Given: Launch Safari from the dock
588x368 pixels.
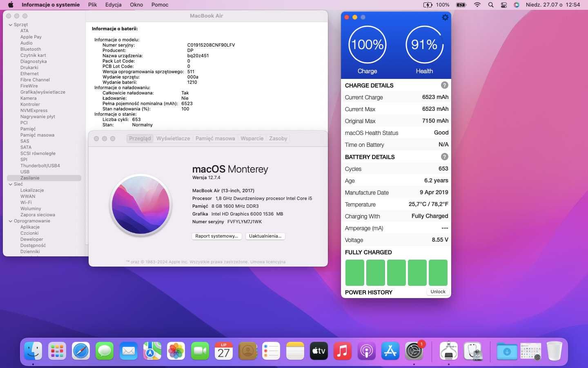Looking at the screenshot, I should pyautogui.click(x=81, y=351).
